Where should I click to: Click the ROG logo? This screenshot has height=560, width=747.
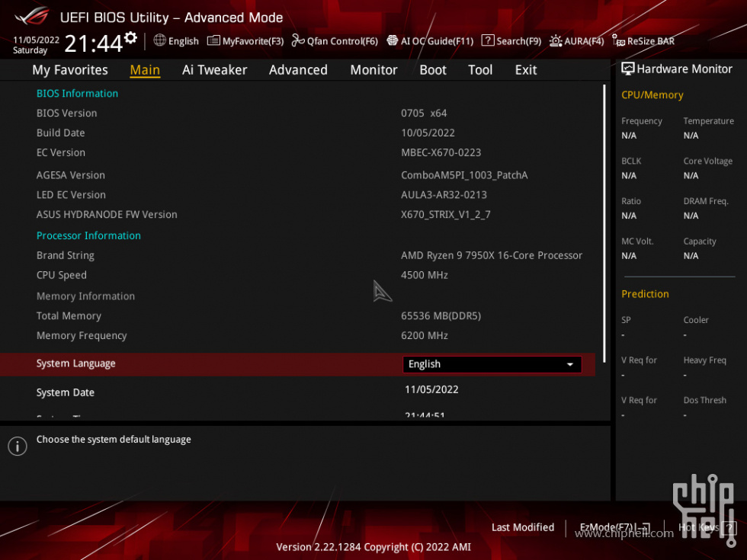coord(31,16)
